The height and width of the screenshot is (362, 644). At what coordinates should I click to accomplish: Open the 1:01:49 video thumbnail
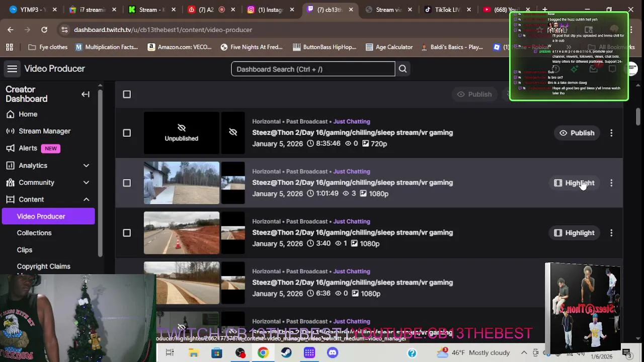click(x=182, y=183)
